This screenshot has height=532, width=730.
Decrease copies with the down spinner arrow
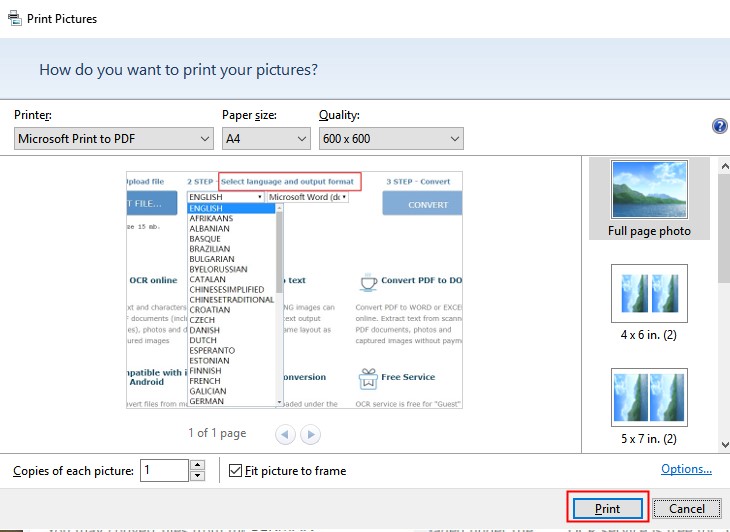coord(197,476)
